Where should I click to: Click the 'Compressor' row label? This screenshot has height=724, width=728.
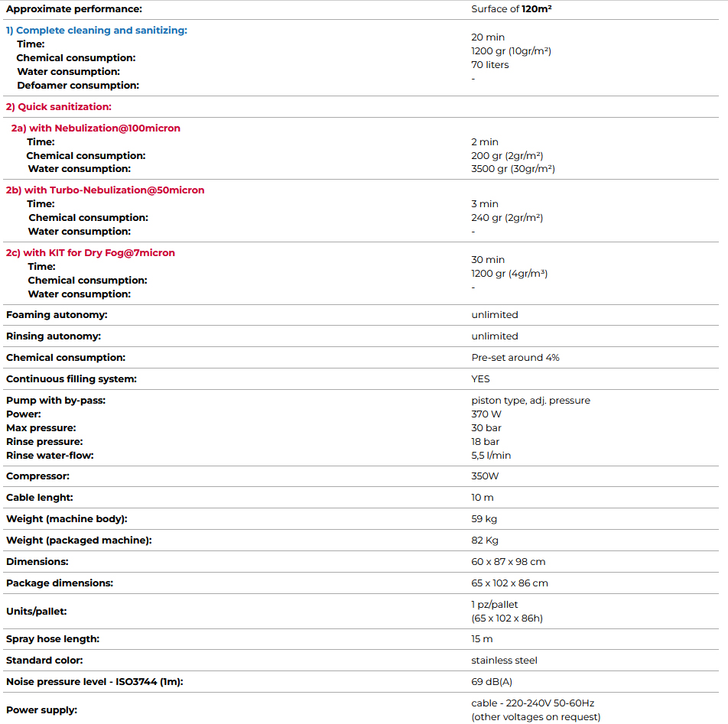pyautogui.click(x=39, y=476)
